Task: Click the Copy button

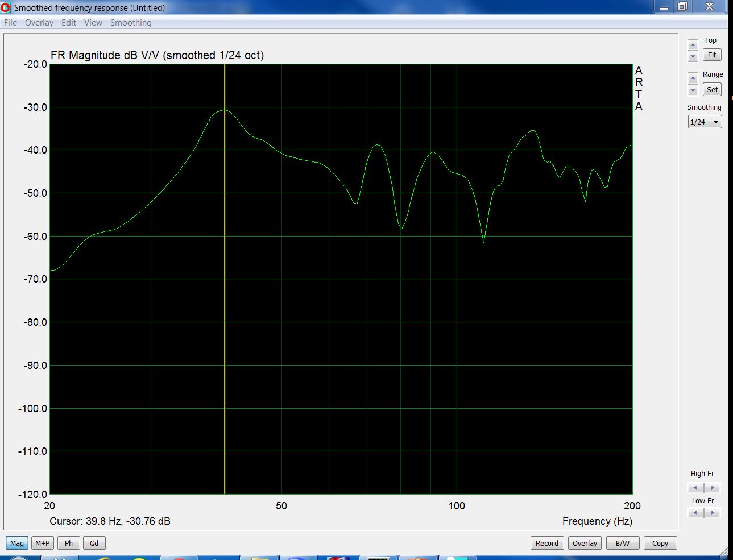Action: (660, 543)
